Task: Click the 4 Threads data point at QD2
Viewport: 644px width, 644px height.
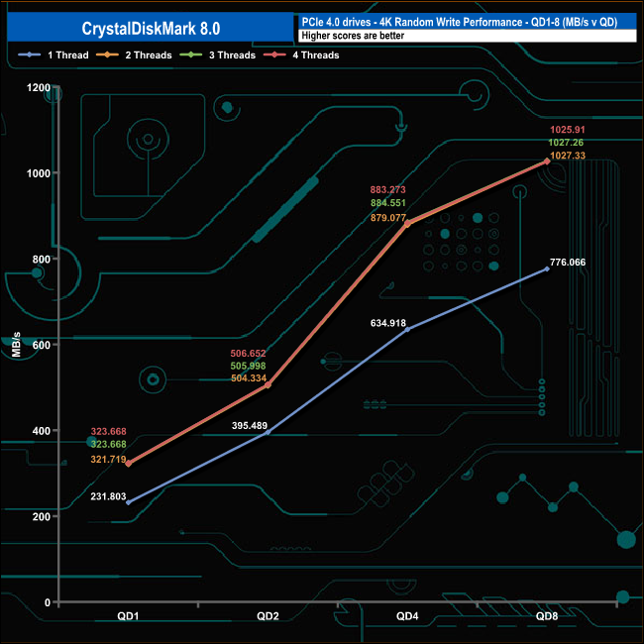Action: 268,384
